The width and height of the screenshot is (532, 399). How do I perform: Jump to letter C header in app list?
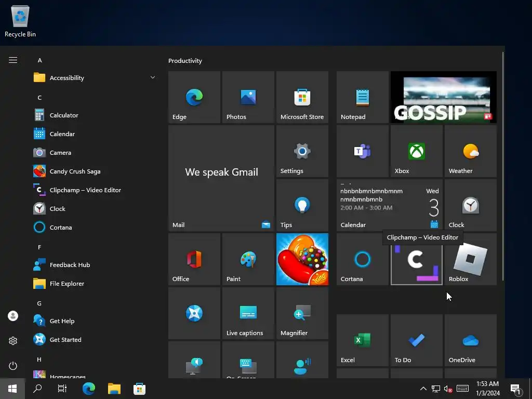(39, 98)
